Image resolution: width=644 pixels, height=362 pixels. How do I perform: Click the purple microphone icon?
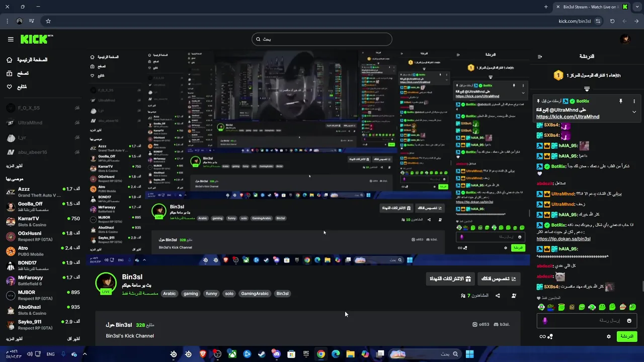pos(545,320)
